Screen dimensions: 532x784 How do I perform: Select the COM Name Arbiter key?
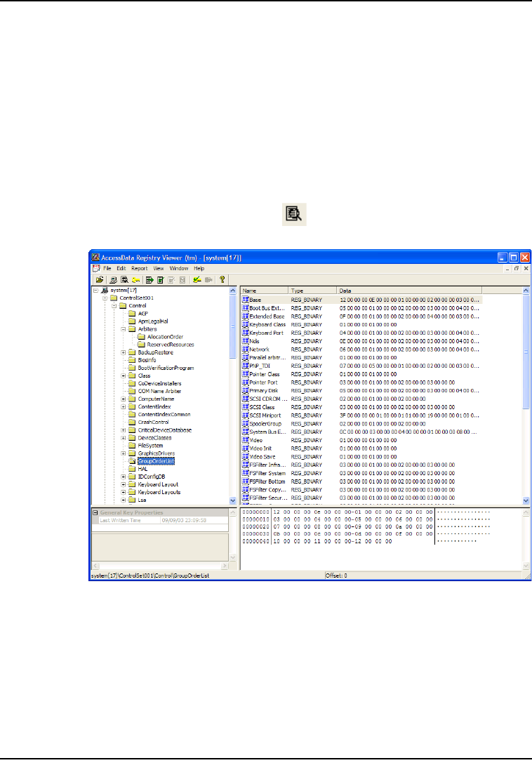click(x=159, y=391)
